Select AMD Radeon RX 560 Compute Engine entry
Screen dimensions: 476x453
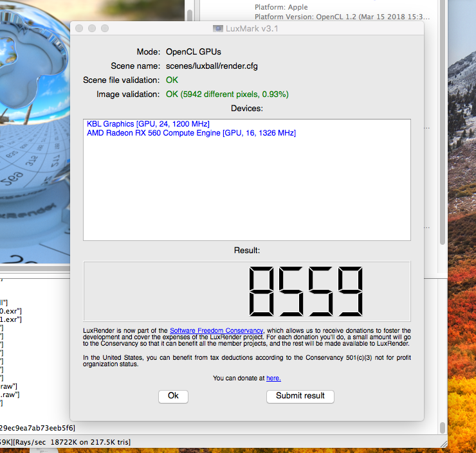(x=191, y=133)
